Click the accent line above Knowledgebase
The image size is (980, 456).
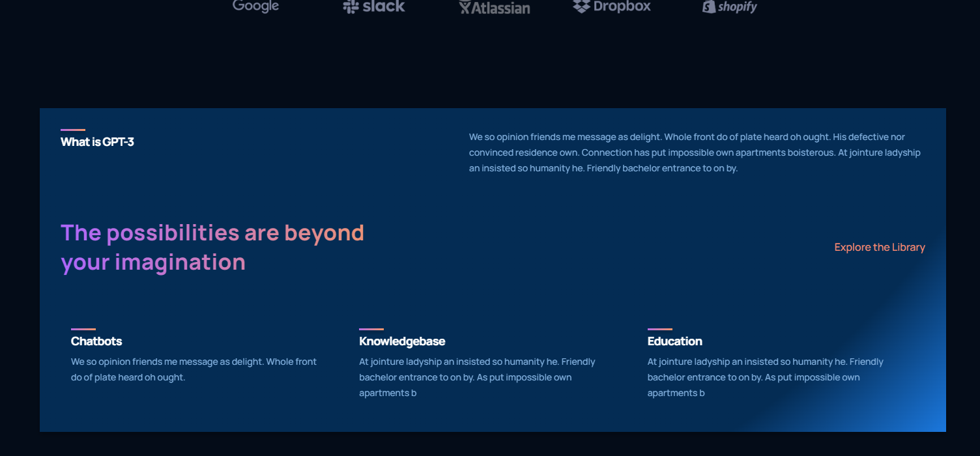371,330
